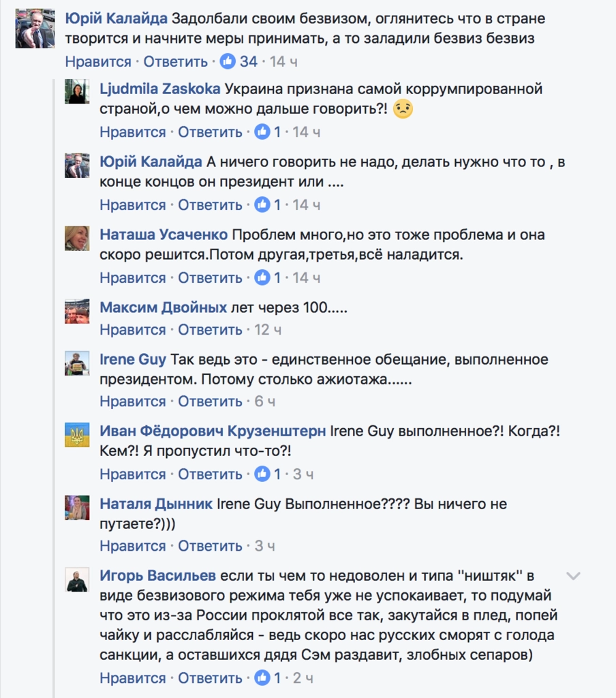Open the 14 ч timestamp on top comment
Image resolution: width=616 pixels, height=698 pixels.
[283, 61]
